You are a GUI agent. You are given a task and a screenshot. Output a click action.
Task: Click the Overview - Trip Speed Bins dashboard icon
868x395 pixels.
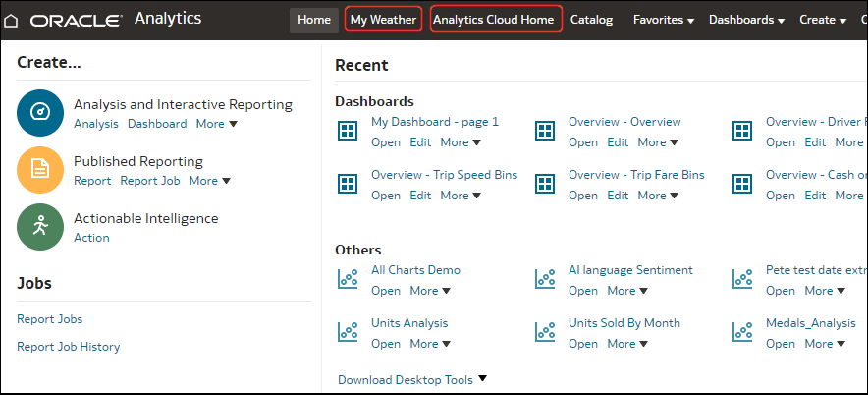(348, 184)
